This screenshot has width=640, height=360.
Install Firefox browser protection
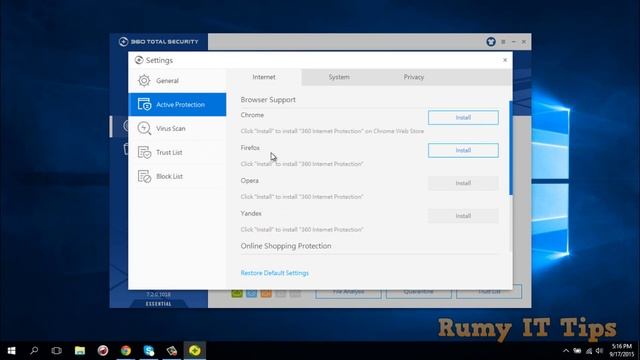pyautogui.click(x=463, y=150)
